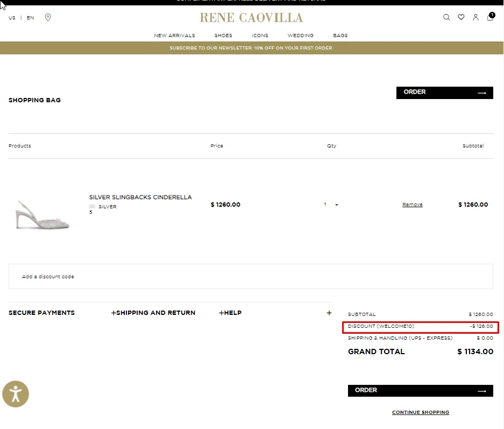Open the Icons menu
Viewport: 504px width, 429px height.
tap(260, 36)
